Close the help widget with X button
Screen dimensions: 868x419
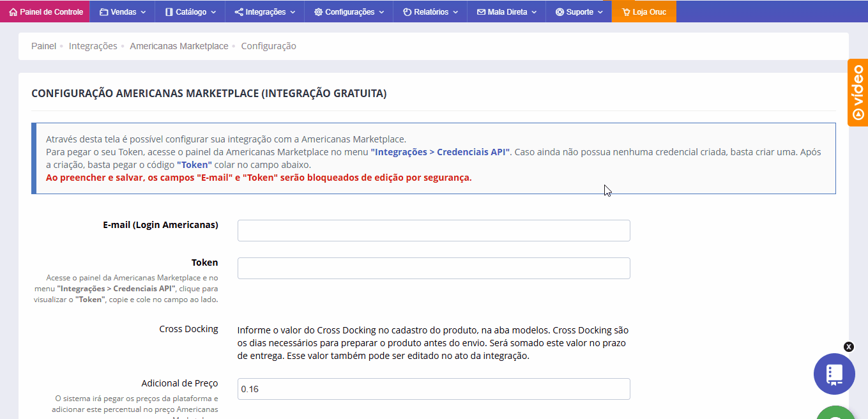pyautogui.click(x=848, y=347)
